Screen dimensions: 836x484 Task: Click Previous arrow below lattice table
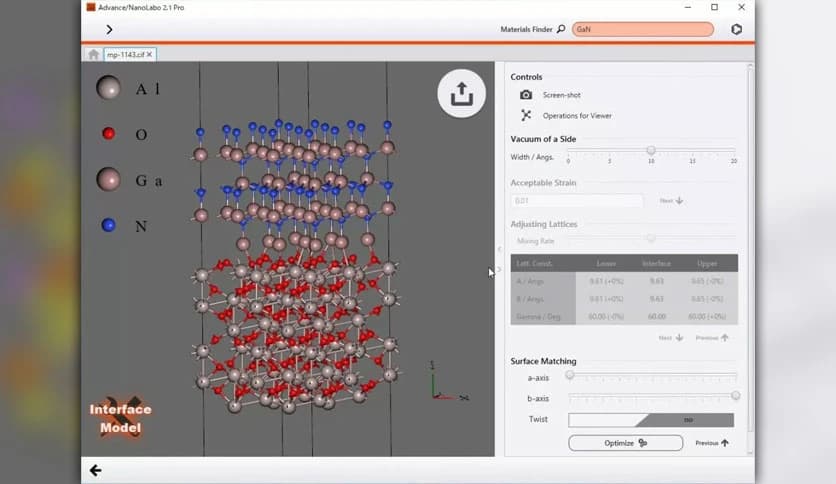(712, 338)
